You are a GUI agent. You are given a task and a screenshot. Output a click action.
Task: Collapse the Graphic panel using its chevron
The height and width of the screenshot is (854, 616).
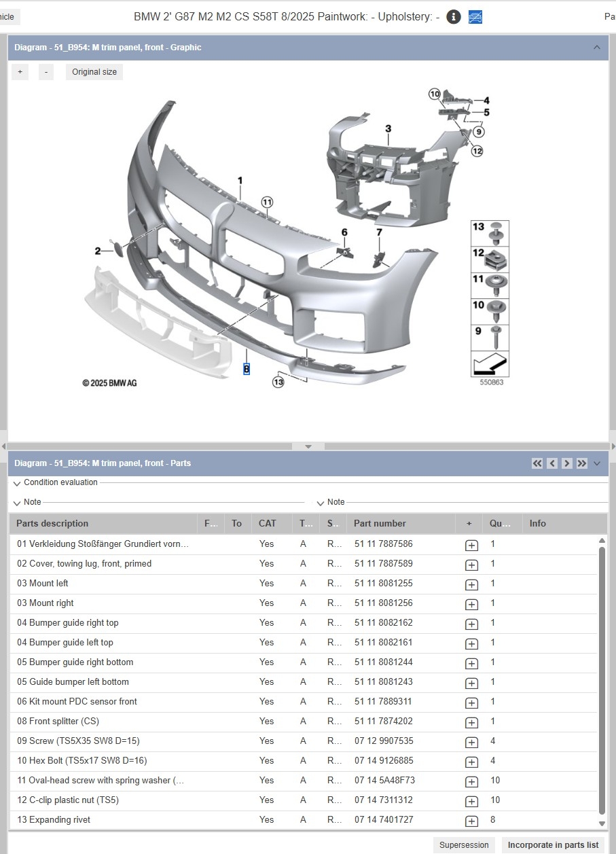[x=597, y=48]
